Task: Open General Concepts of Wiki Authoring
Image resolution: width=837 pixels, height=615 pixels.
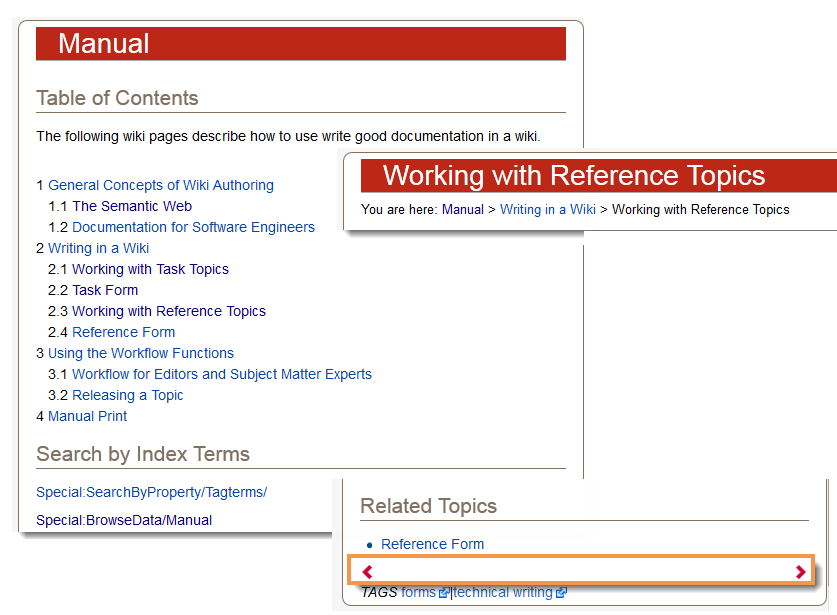Action: 160,185
